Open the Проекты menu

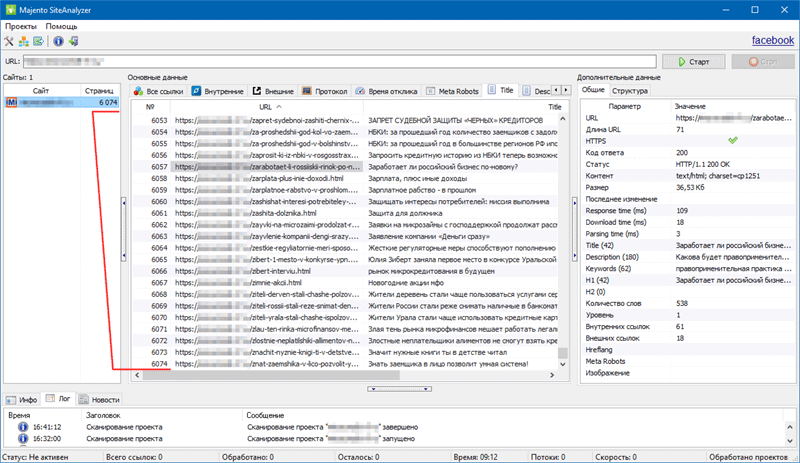[x=21, y=26]
